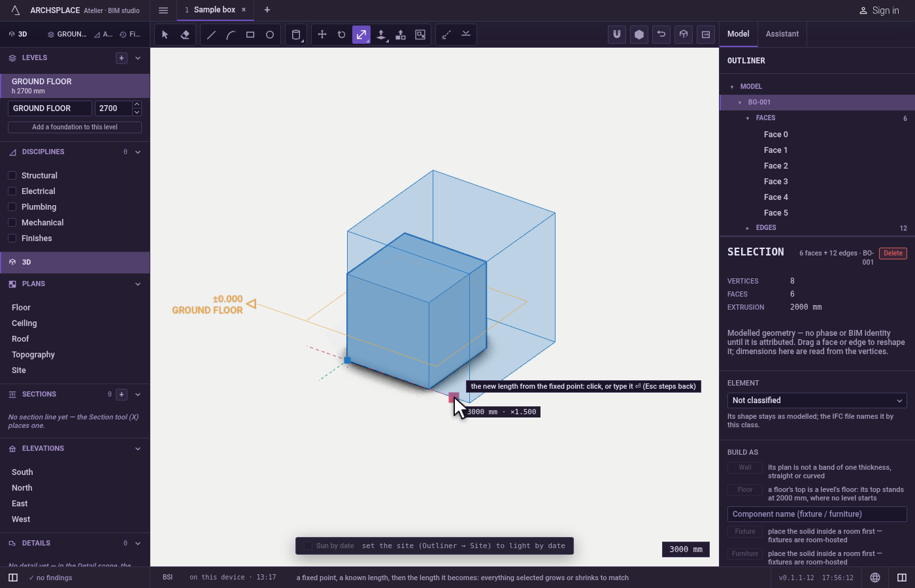Open the Not classified element dropdown
915x588 pixels.
point(817,400)
